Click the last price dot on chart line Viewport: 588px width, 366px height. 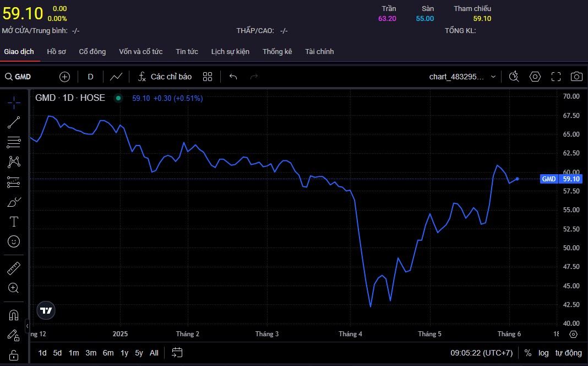tap(517, 179)
